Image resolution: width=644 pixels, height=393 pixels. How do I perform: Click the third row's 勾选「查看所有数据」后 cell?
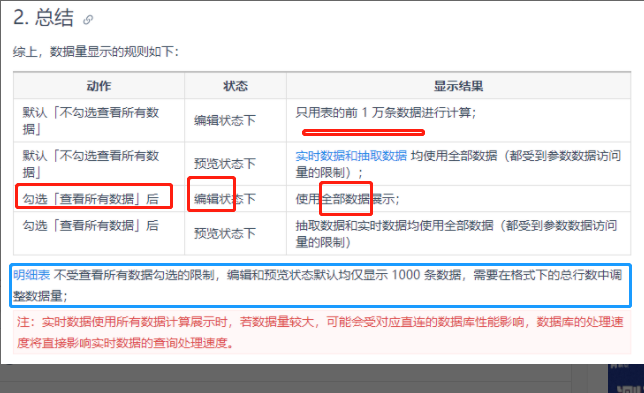coord(99,199)
